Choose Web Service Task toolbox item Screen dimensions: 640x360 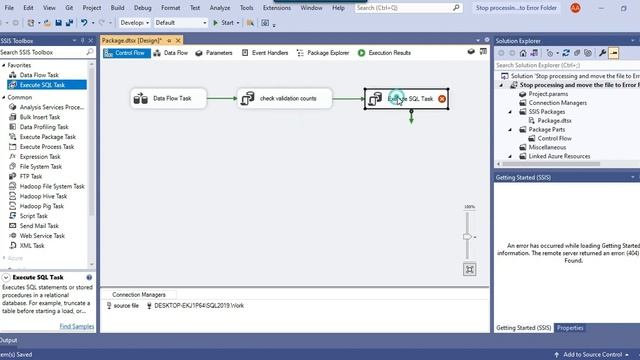pyautogui.click(x=42, y=236)
